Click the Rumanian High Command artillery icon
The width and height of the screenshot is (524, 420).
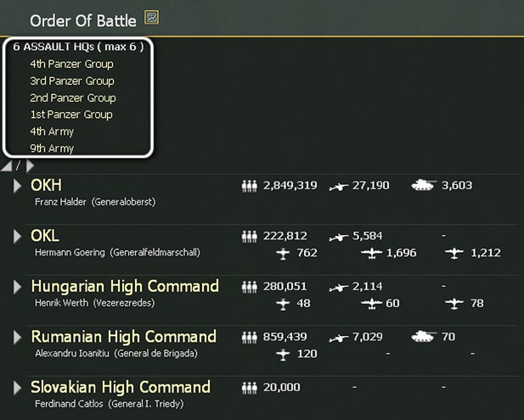tap(340, 338)
